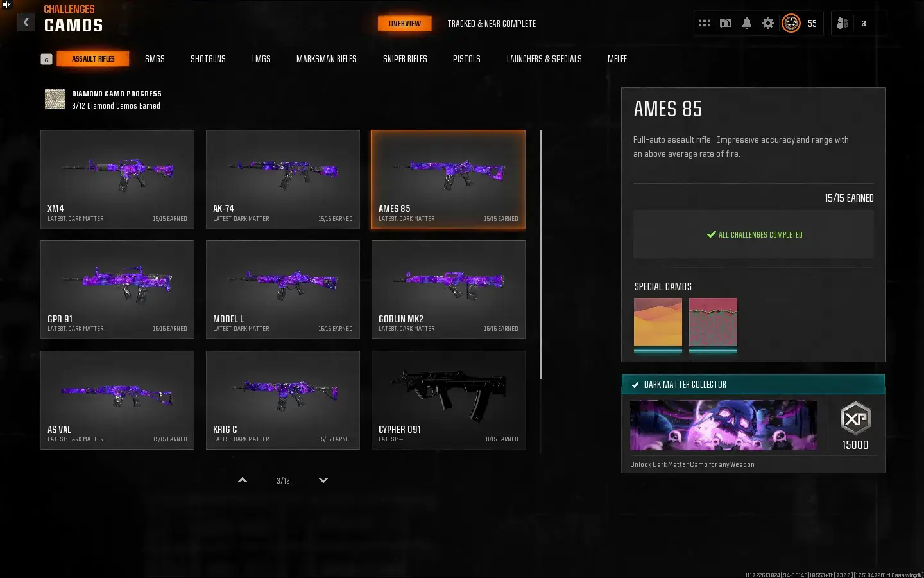
Task: Click the 15000 XP value
Action: click(855, 445)
